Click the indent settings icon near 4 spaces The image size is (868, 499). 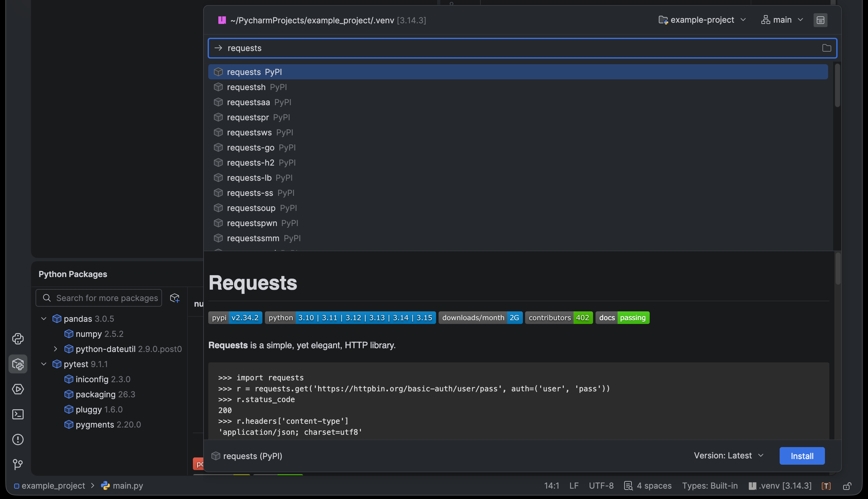(x=628, y=486)
